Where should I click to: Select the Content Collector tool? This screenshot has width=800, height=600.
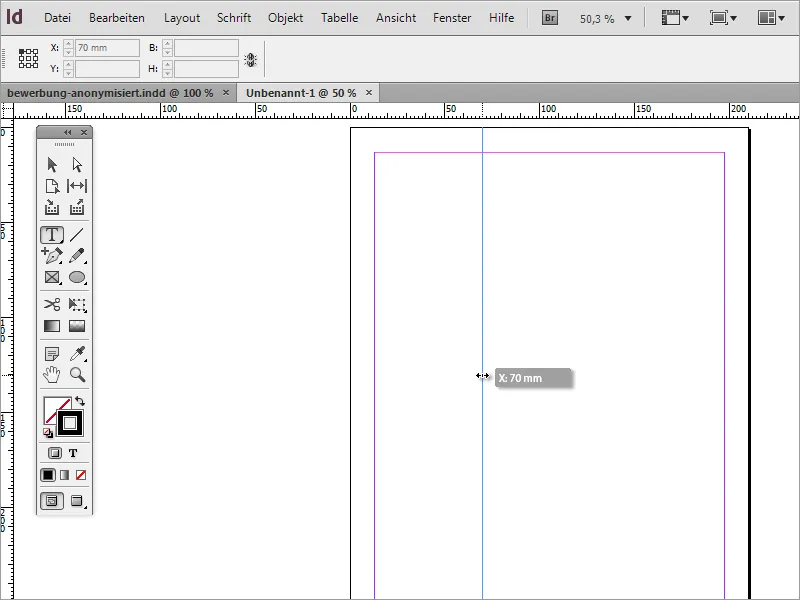(52, 207)
